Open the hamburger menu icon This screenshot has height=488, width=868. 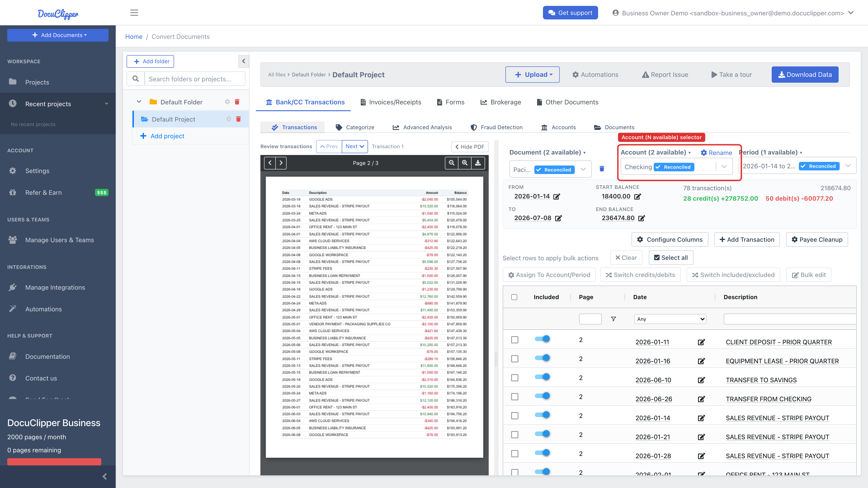click(134, 13)
